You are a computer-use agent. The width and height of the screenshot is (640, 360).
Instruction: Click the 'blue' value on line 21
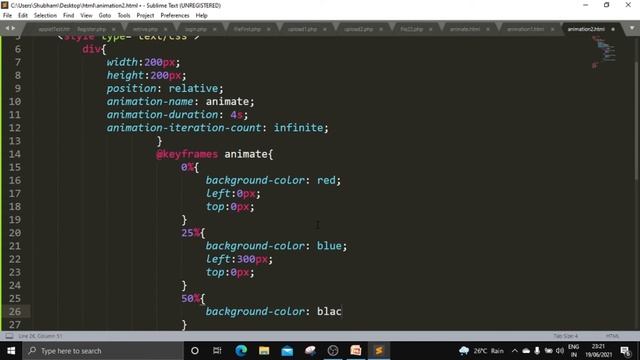click(x=329, y=246)
